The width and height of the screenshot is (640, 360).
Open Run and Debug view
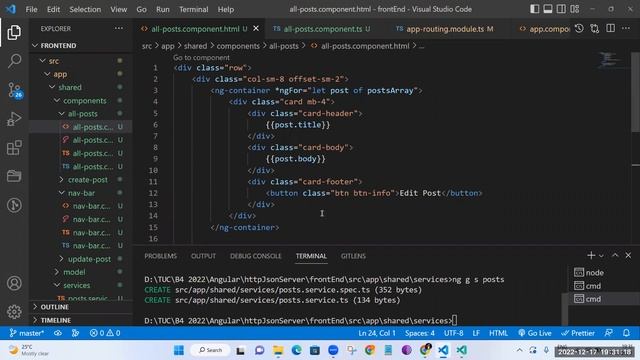tap(14, 119)
